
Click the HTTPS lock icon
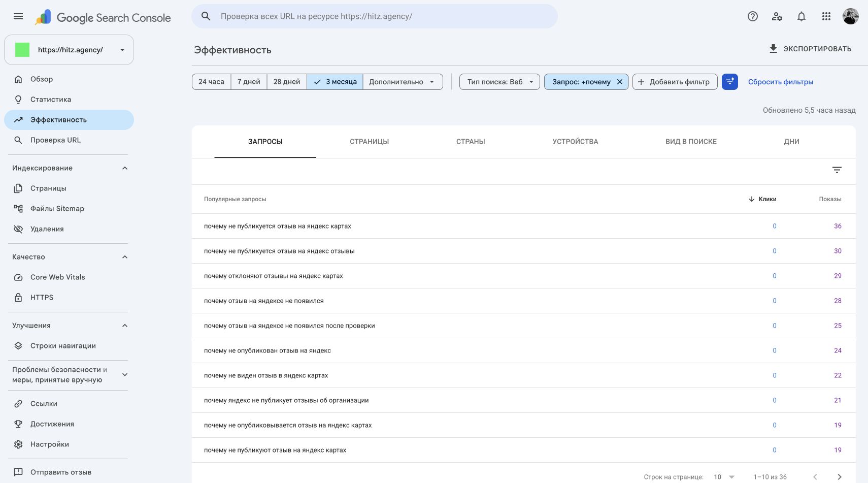click(18, 298)
